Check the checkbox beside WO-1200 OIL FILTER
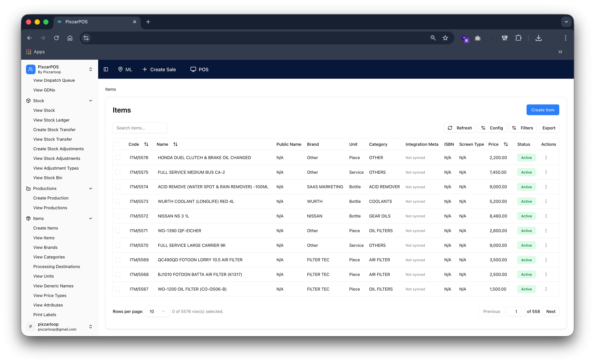Viewport: 595px width, 364px height. coord(118,289)
